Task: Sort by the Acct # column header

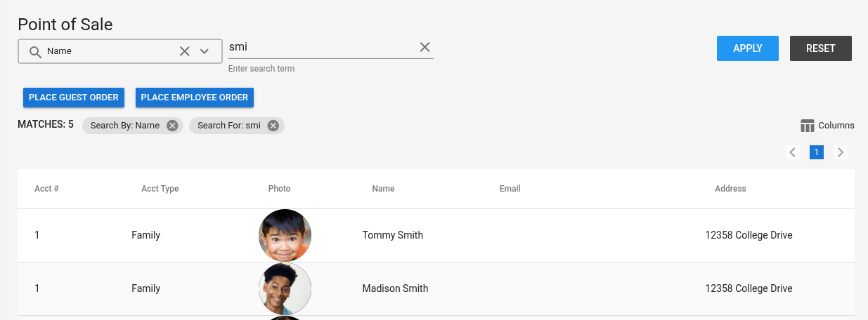Action: pos(46,189)
